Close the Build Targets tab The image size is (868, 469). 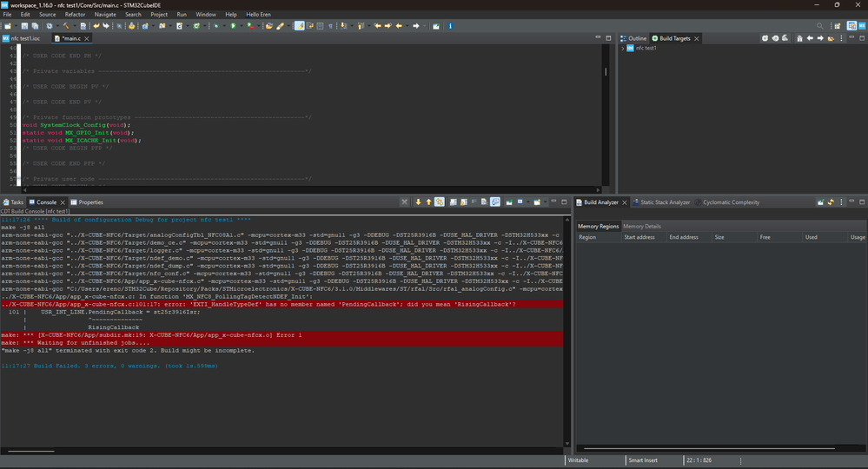pyautogui.click(x=696, y=38)
